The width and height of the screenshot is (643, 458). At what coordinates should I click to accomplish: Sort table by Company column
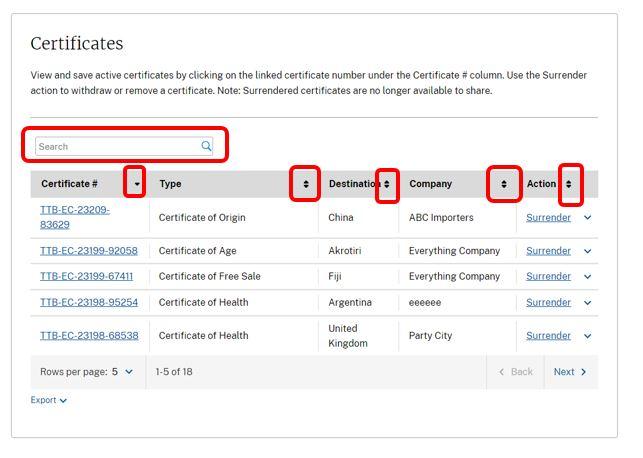coord(504,184)
